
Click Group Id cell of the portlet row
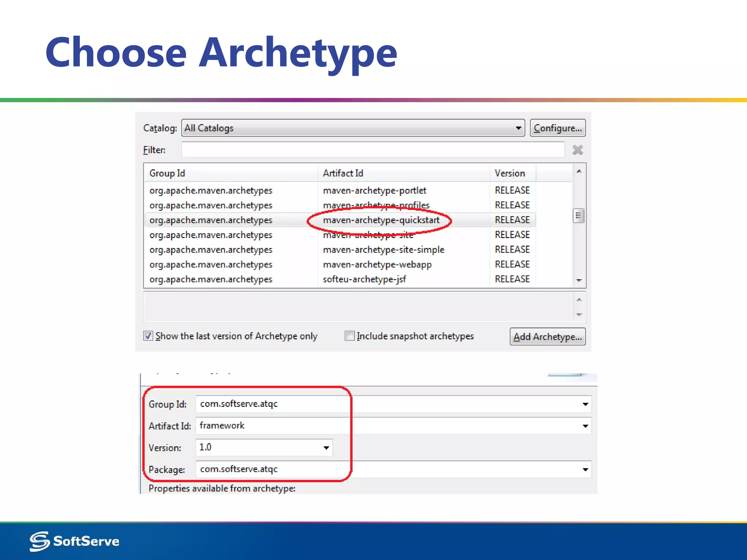tap(211, 190)
